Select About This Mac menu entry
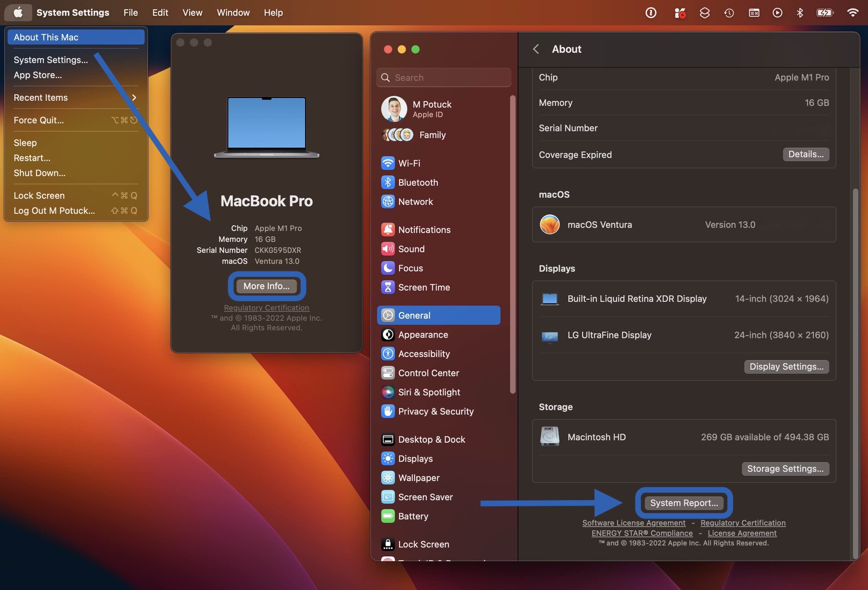This screenshot has width=868, height=590. coord(74,36)
